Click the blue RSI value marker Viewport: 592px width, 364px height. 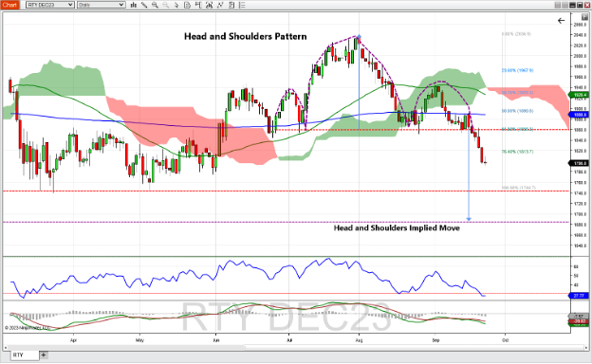click(x=578, y=296)
